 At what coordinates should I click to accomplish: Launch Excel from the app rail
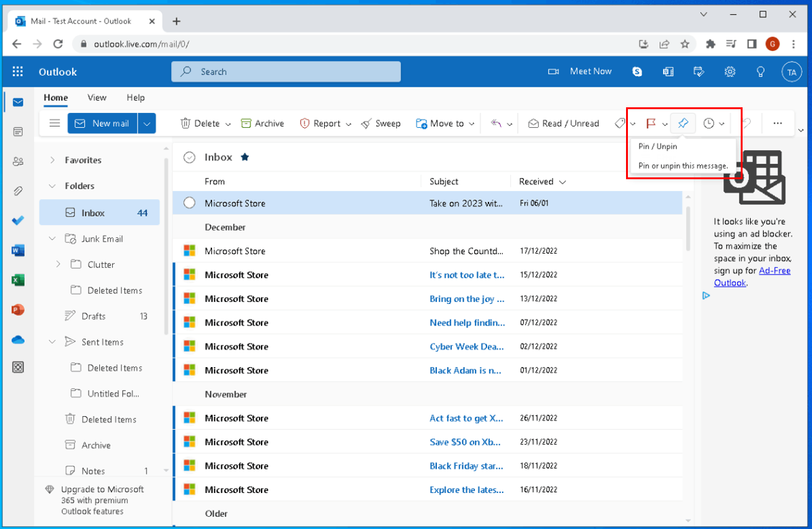[18, 280]
